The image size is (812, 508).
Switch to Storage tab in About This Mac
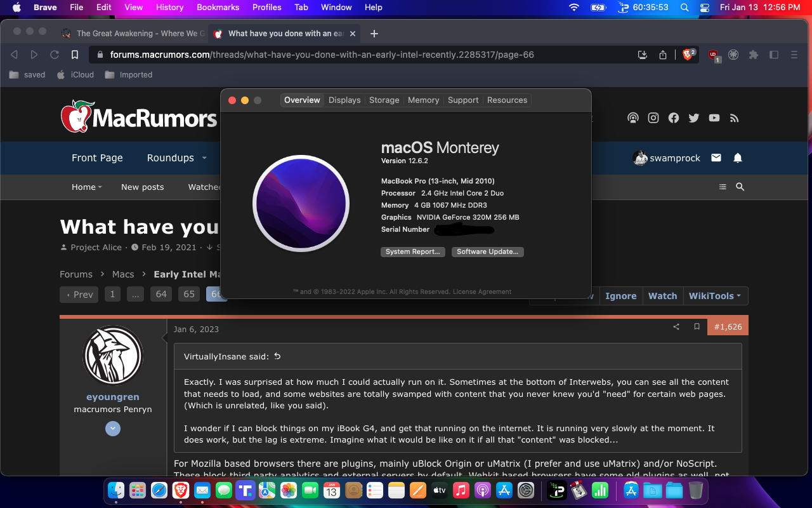tap(384, 100)
